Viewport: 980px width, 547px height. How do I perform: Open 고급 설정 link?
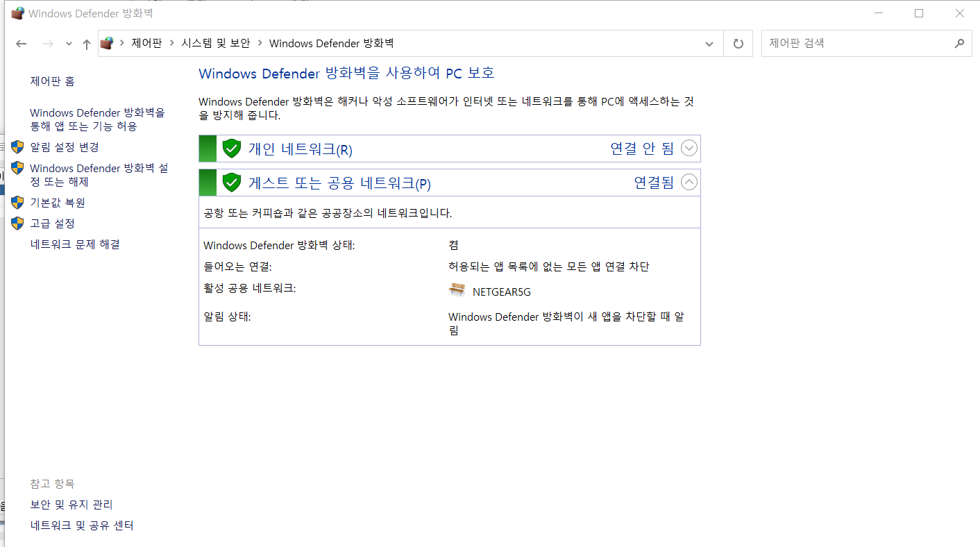52,224
